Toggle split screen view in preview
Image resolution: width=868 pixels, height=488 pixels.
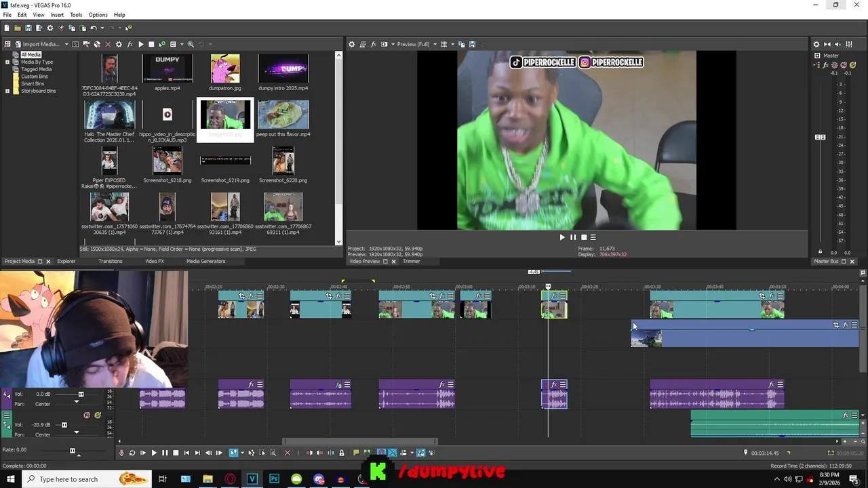[384, 44]
